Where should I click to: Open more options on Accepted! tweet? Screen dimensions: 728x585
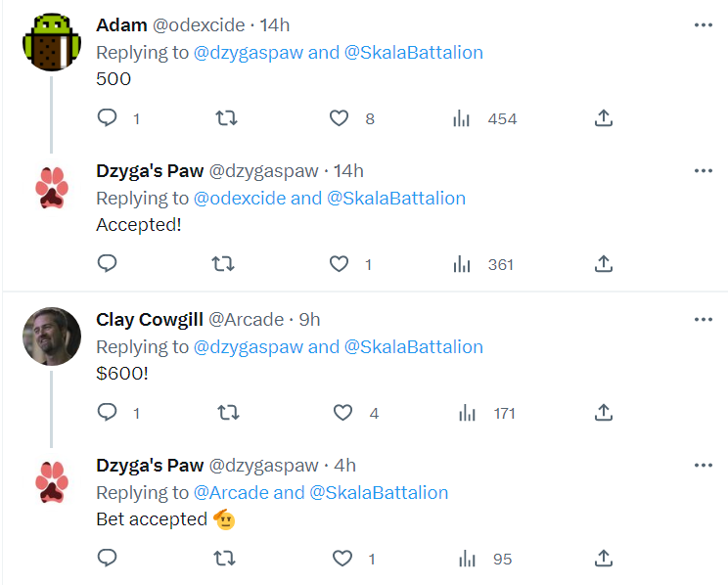(704, 171)
